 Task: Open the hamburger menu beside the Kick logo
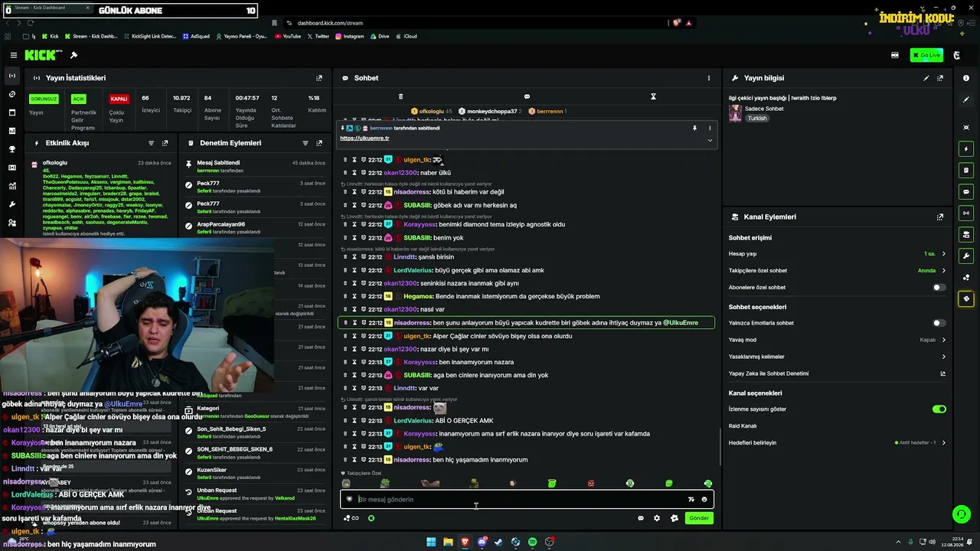pos(13,55)
